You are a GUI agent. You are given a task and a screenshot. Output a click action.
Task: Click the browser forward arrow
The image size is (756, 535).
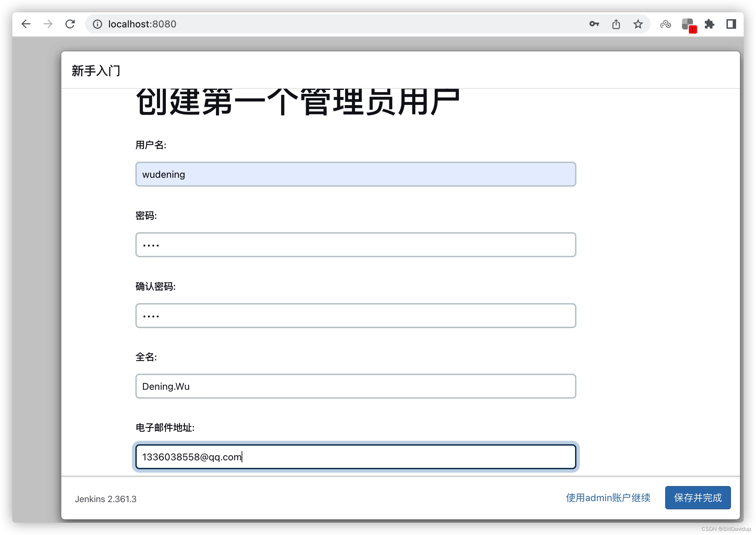[x=48, y=24]
